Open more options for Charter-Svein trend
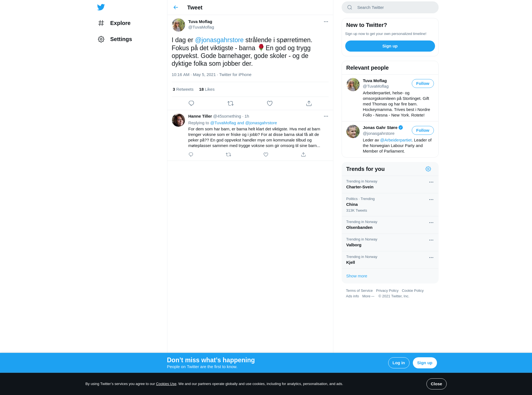 coord(431,182)
